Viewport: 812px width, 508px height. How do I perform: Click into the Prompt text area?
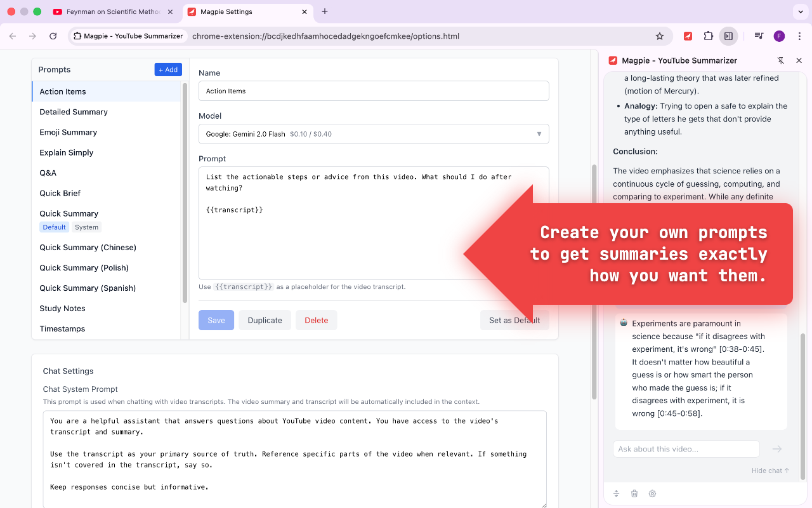[x=374, y=223]
